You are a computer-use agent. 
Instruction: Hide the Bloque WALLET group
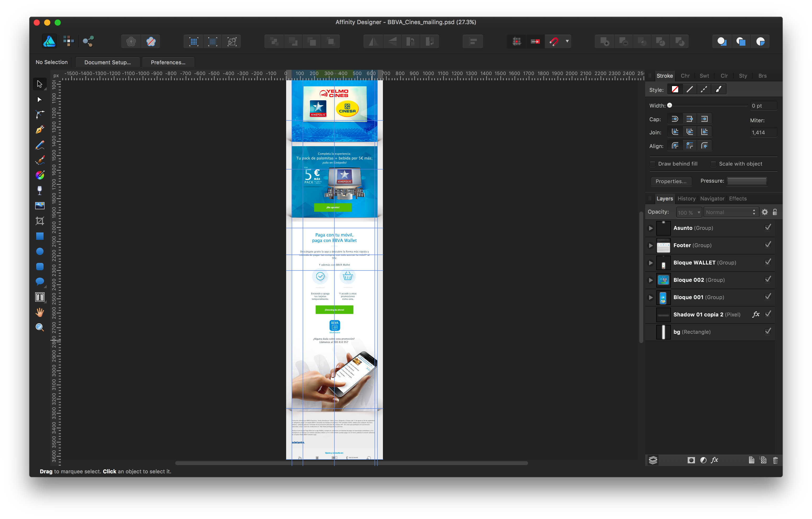(768, 262)
